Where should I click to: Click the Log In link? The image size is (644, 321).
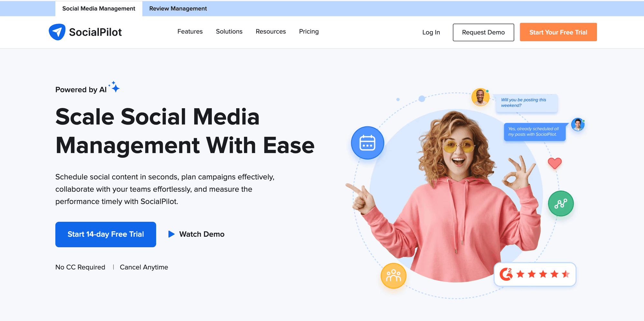431,32
